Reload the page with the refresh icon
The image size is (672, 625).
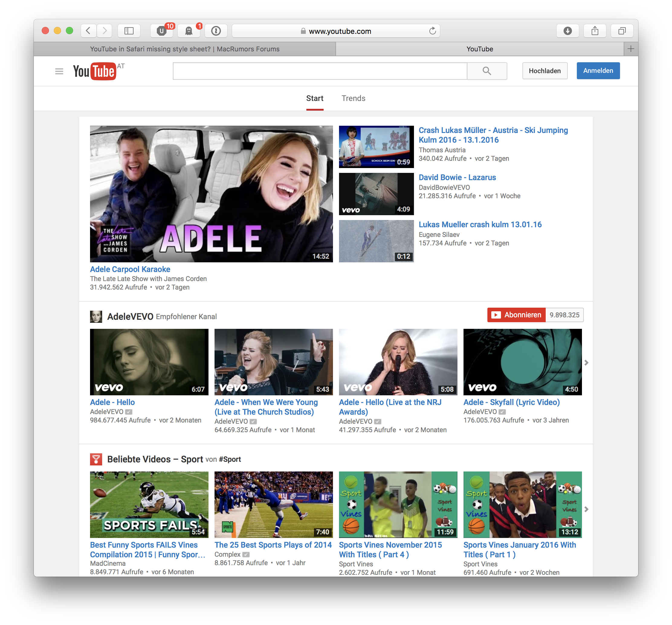tap(432, 31)
